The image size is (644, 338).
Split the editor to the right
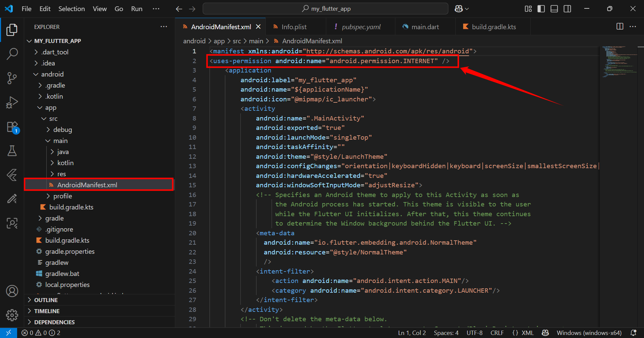620,27
